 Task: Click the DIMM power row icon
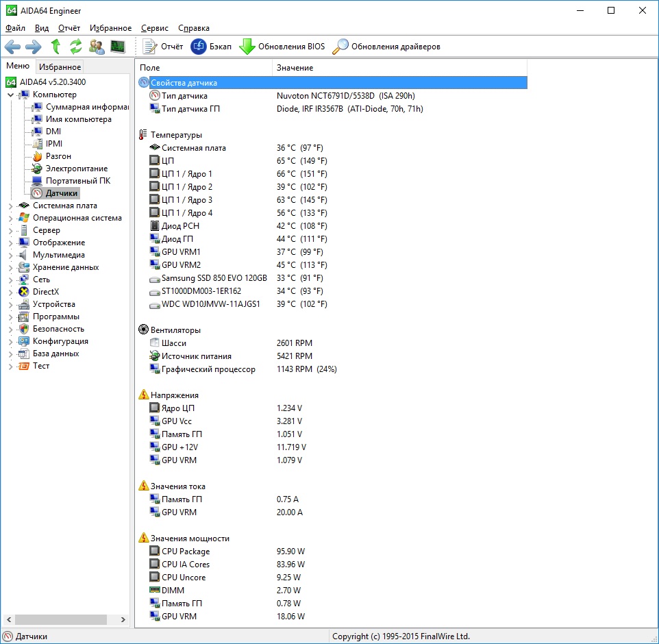click(x=155, y=590)
